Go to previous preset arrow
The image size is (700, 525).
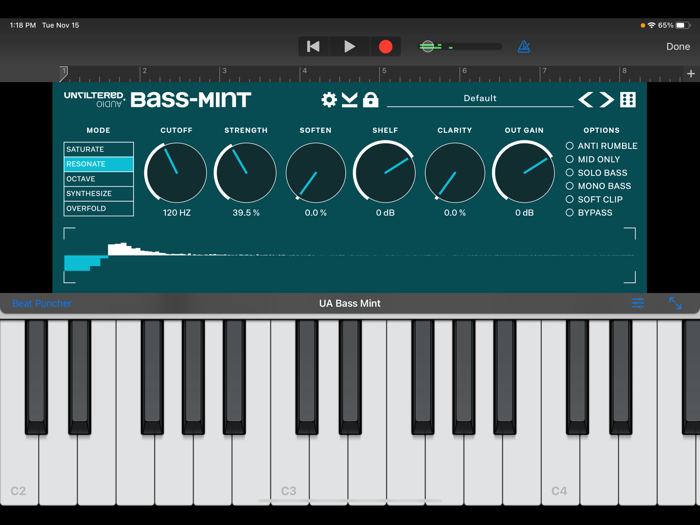point(586,100)
